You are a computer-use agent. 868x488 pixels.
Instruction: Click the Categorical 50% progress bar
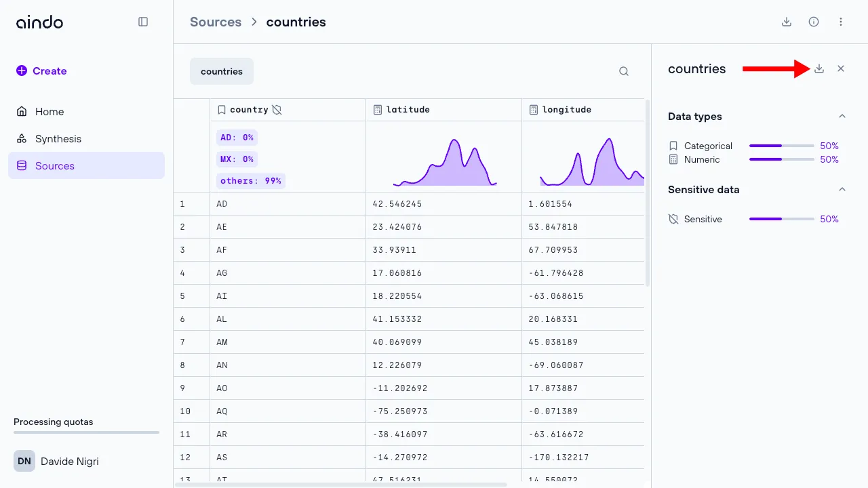pyautogui.click(x=781, y=146)
